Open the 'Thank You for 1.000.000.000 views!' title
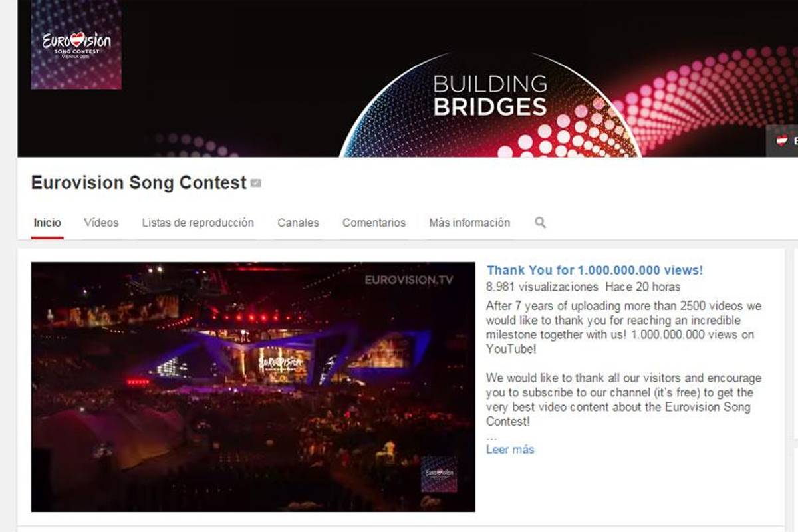This screenshot has height=532, width=798. click(x=595, y=270)
